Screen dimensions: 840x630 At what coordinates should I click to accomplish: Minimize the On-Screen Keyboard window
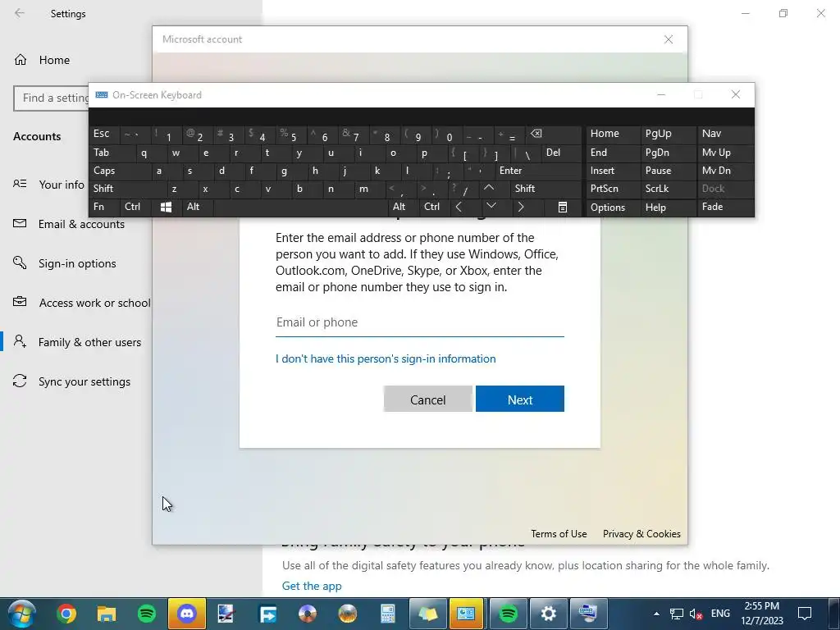(661, 95)
